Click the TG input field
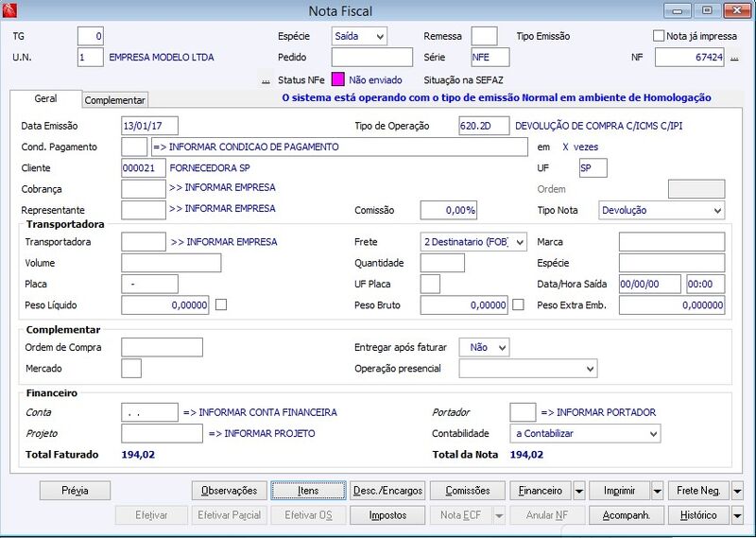756x538 pixels. tap(90, 36)
